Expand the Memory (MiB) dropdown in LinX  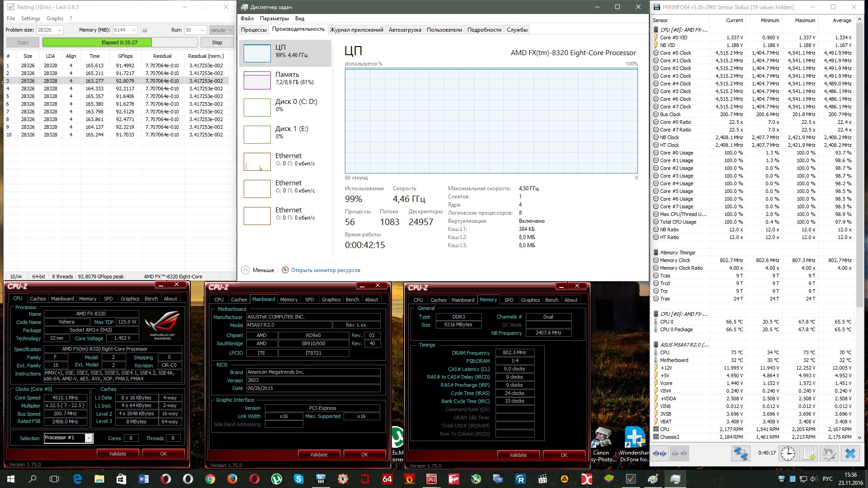[134, 30]
